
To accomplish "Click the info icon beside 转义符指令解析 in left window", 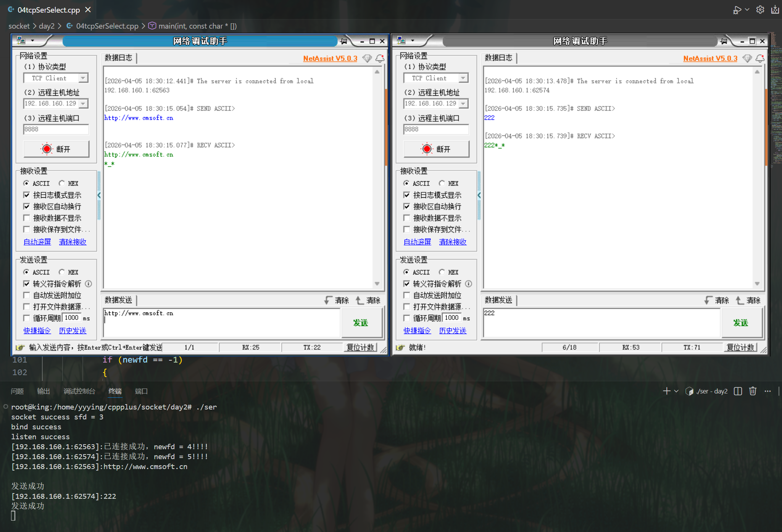I will point(89,284).
